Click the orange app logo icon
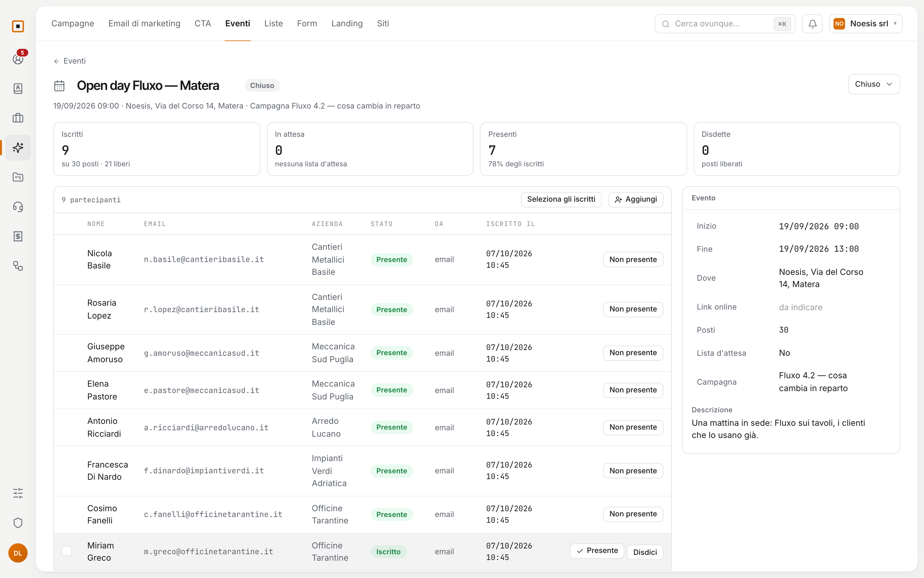This screenshot has width=924, height=578. [x=18, y=26]
